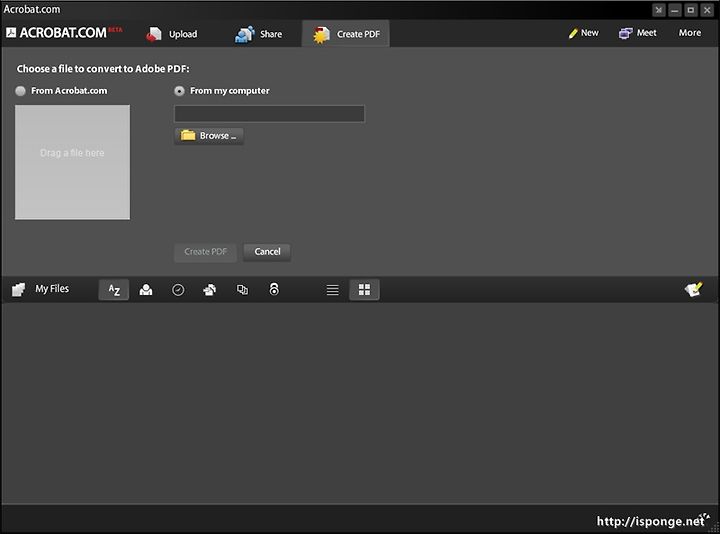Click the Drag a file here drop area
The width and height of the screenshot is (720, 534).
[x=73, y=162]
